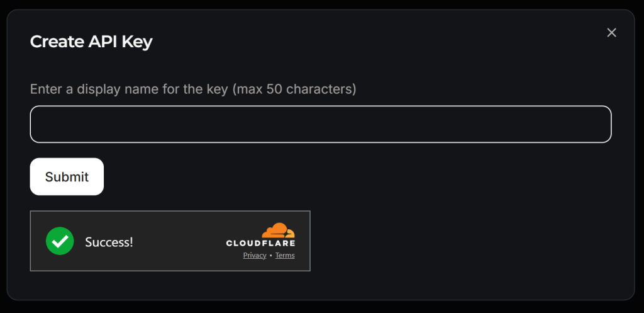Click the dark backdrop above the dialog
This screenshot has height=313, width=644.
point(321,4)
